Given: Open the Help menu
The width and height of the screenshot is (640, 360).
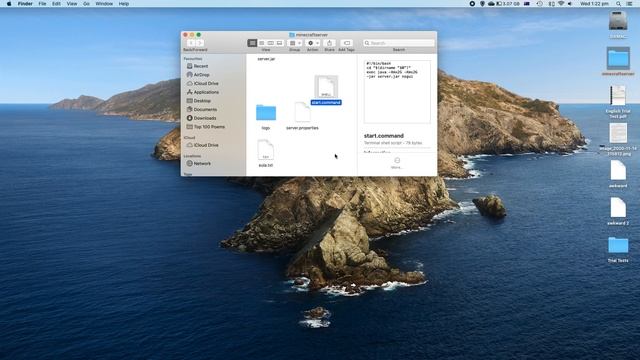Looking at the screenshot, I should pos(124,4).
